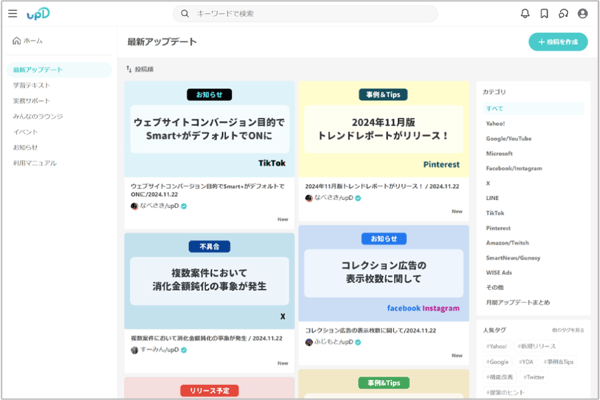Select すべて category

[533, 108]
